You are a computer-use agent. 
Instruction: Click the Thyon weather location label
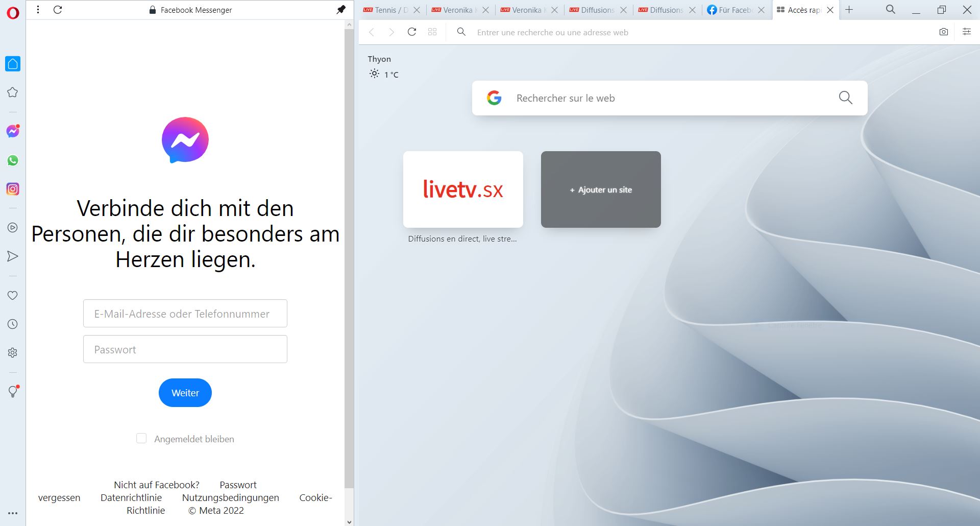379,59
